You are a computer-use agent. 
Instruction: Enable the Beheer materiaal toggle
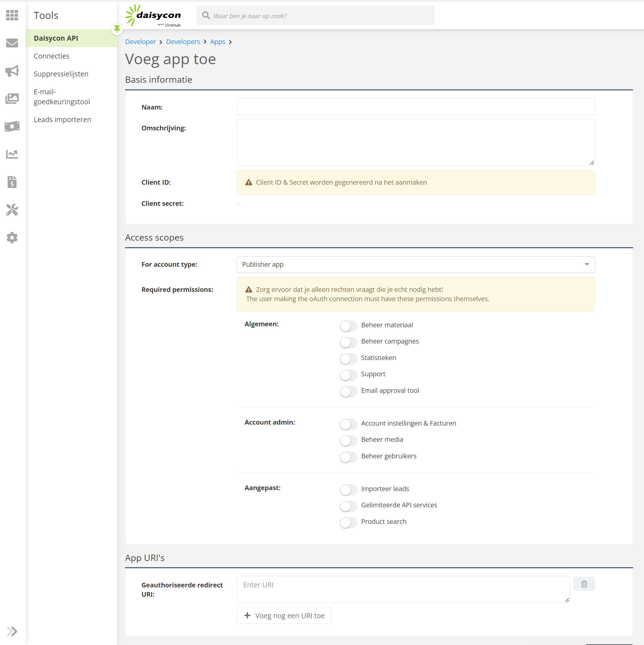(348, 326)
